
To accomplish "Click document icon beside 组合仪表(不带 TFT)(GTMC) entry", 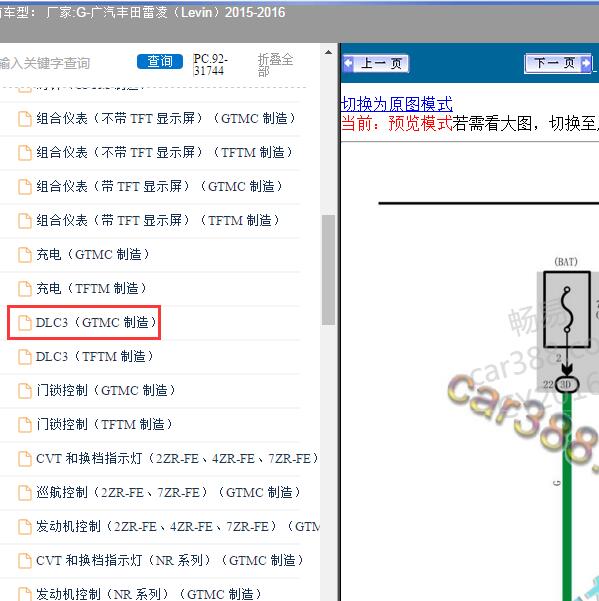I will 25,119.
